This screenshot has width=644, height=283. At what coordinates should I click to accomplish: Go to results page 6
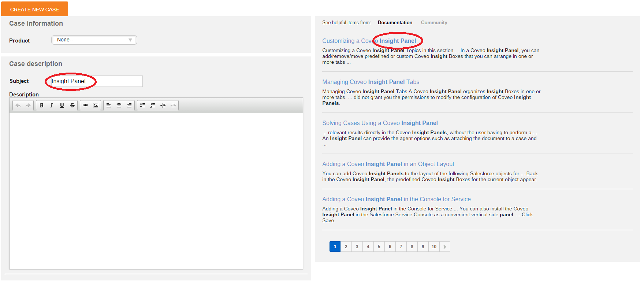click(x=390, y=247)
